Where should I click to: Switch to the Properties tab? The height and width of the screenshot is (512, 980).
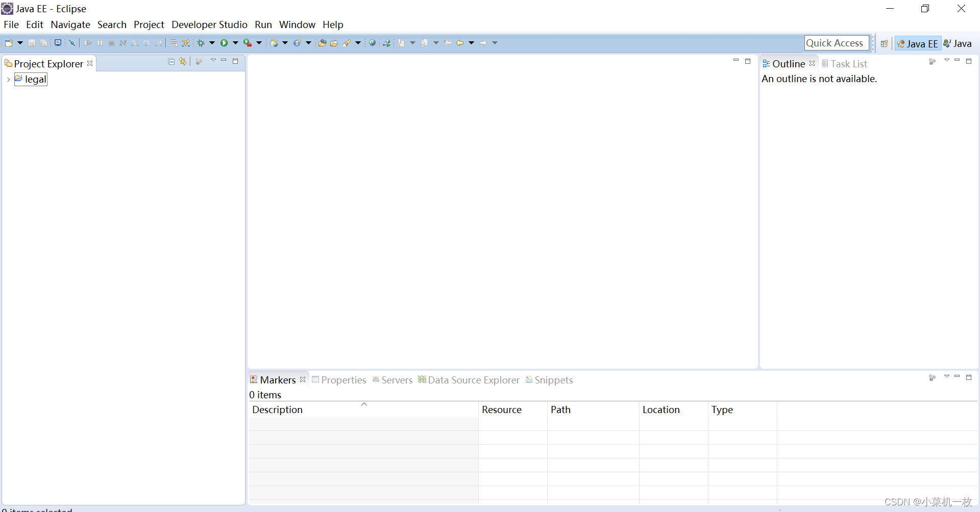tap(339, 380)
